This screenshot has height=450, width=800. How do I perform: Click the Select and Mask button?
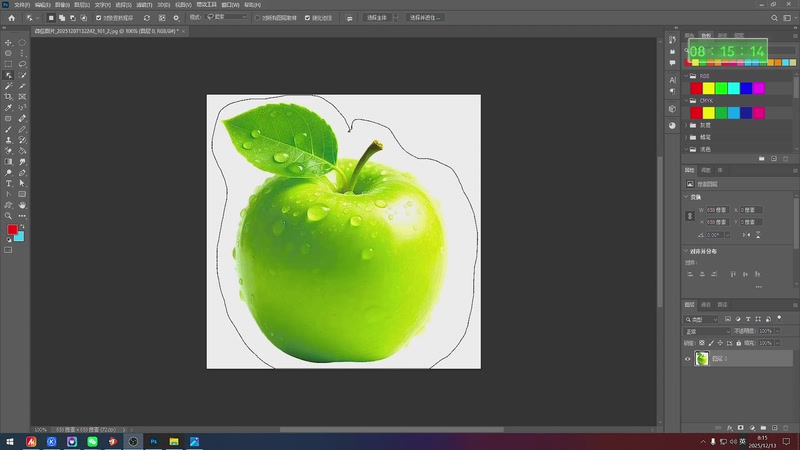point(426,18)
